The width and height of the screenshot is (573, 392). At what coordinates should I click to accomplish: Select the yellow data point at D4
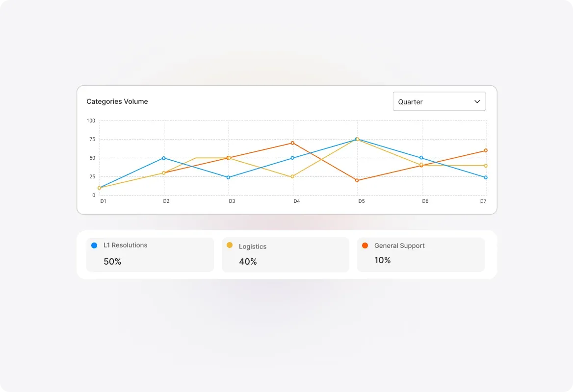pyautogui.click(x=292, y=177)
